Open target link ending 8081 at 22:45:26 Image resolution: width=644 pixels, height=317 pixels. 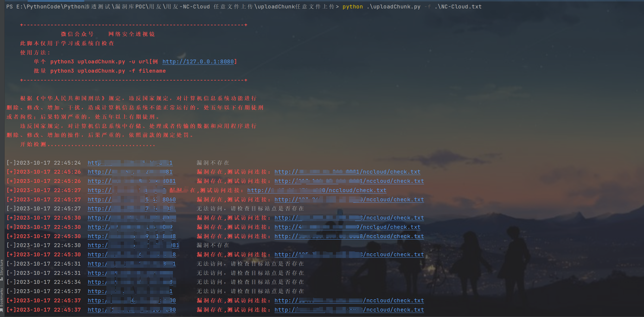132,181
